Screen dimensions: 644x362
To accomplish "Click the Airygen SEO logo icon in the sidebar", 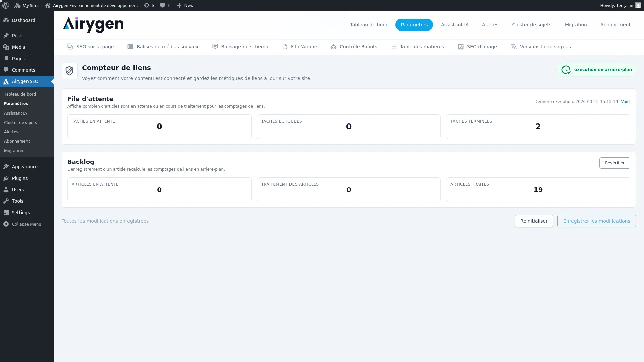I will tap(6, 81).
